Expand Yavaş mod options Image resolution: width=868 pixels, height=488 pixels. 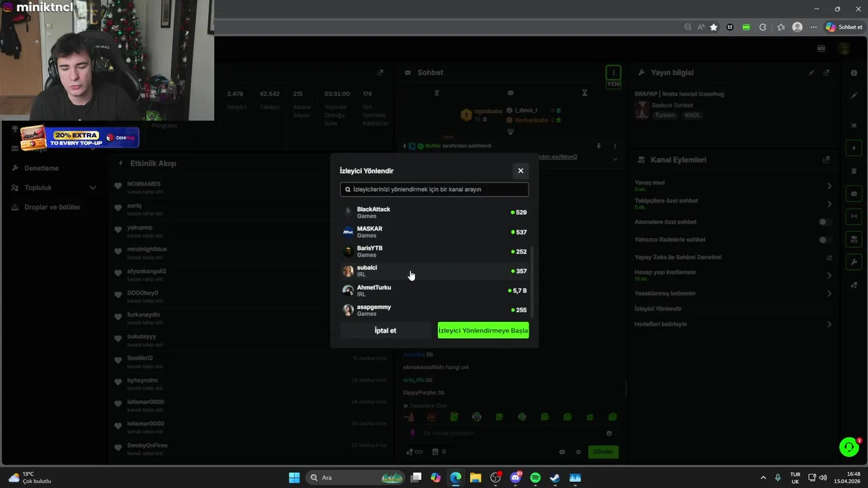point(829,186)
